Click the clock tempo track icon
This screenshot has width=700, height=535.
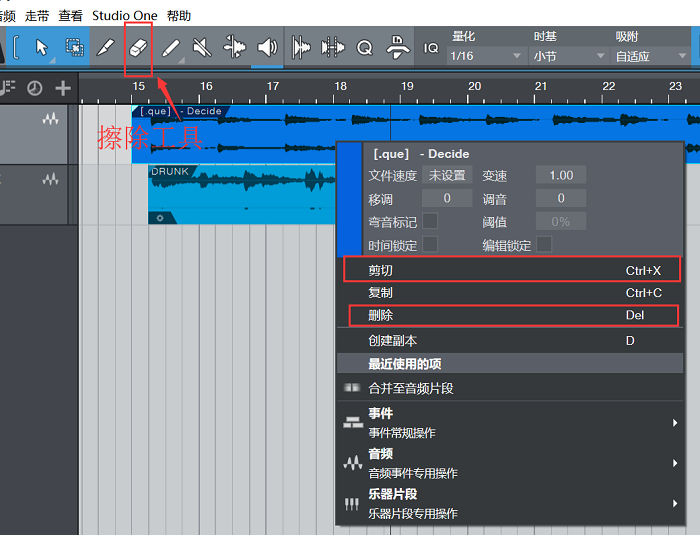(35, 88)
